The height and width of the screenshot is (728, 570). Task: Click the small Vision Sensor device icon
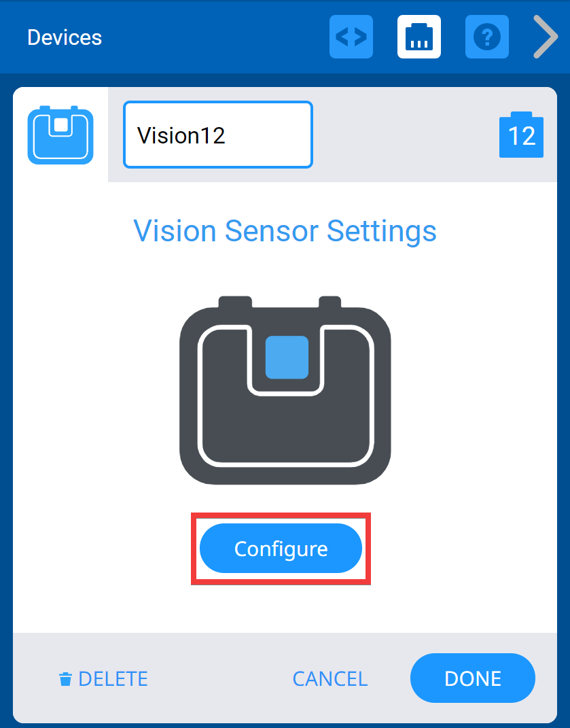(60, 135)
